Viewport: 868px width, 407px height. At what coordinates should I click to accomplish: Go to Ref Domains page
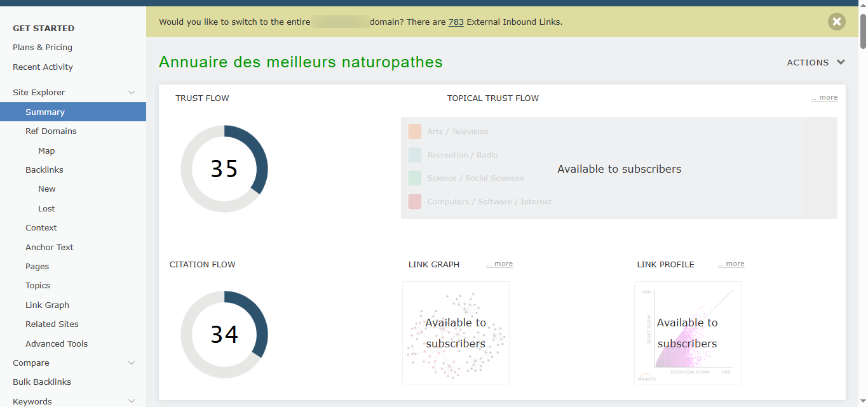tap(51, 131)
